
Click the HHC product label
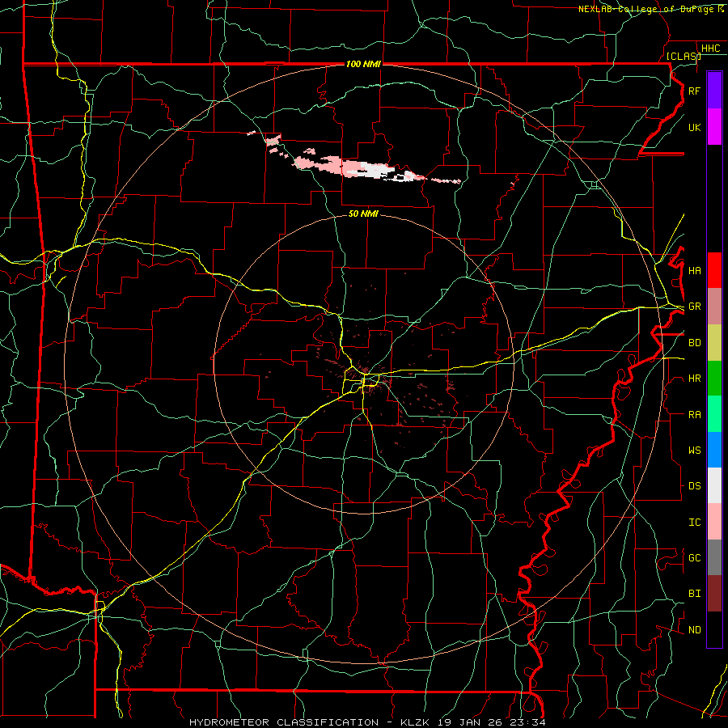click(x=710, y=49)
